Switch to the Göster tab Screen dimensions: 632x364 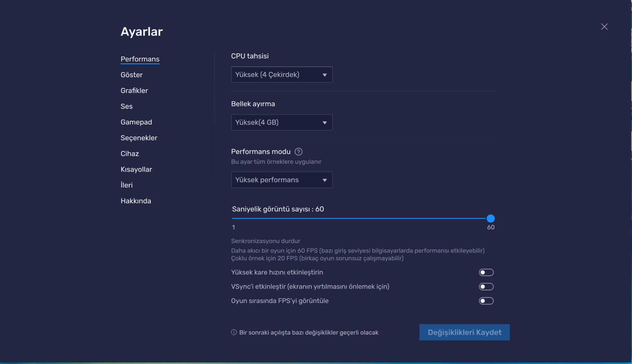coord(132,75)
